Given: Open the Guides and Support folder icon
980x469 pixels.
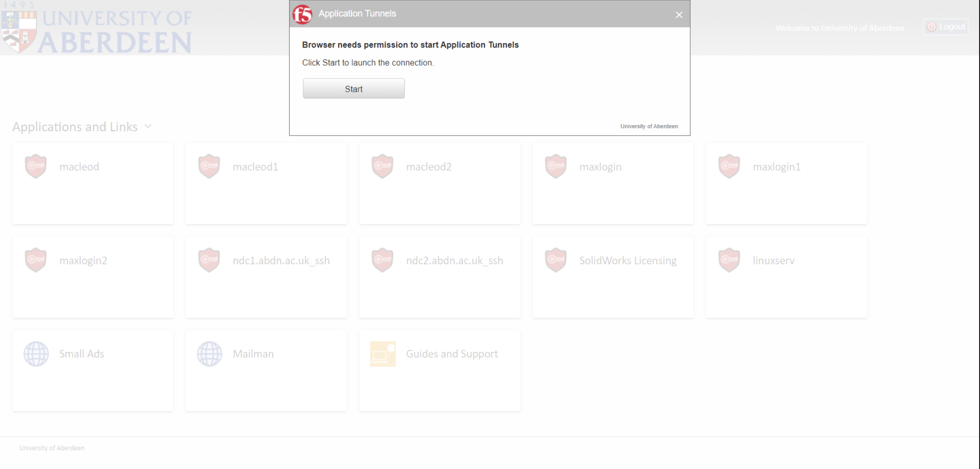Looking at the screenshot, I should point(383,354).
